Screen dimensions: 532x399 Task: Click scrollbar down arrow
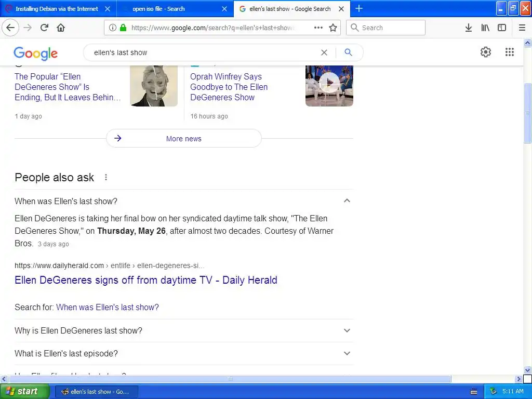pos(527,370)
